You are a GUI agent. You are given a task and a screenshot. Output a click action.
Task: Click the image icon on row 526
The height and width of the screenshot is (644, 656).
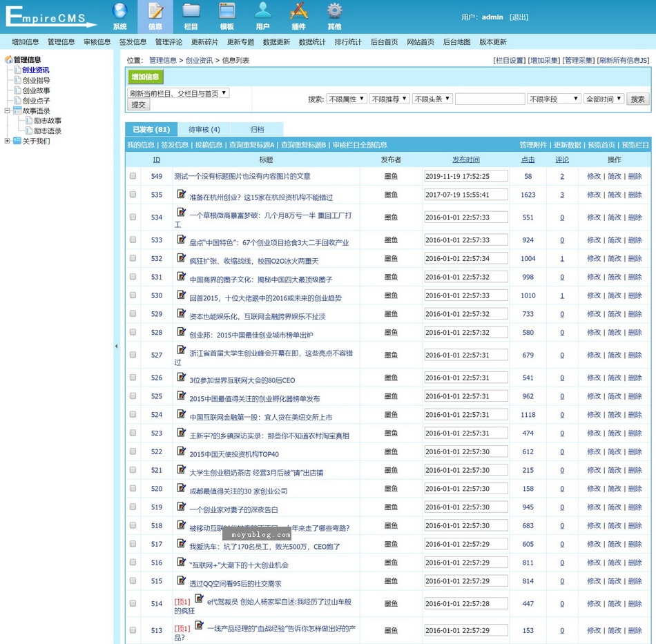point(181,377)
